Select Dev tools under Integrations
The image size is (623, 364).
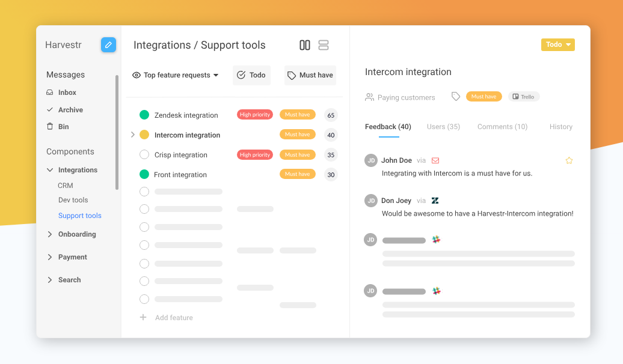coord(73,199)
